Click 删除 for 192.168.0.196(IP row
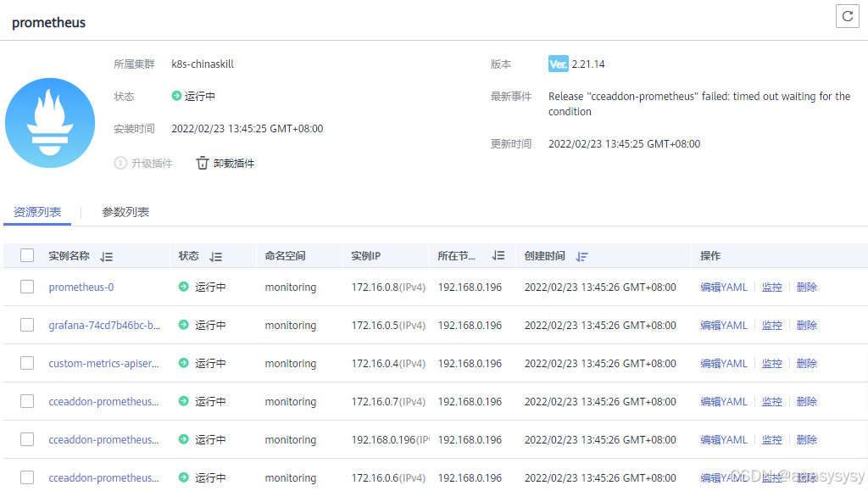Viewport: 868px width, 491px height. 807,440
